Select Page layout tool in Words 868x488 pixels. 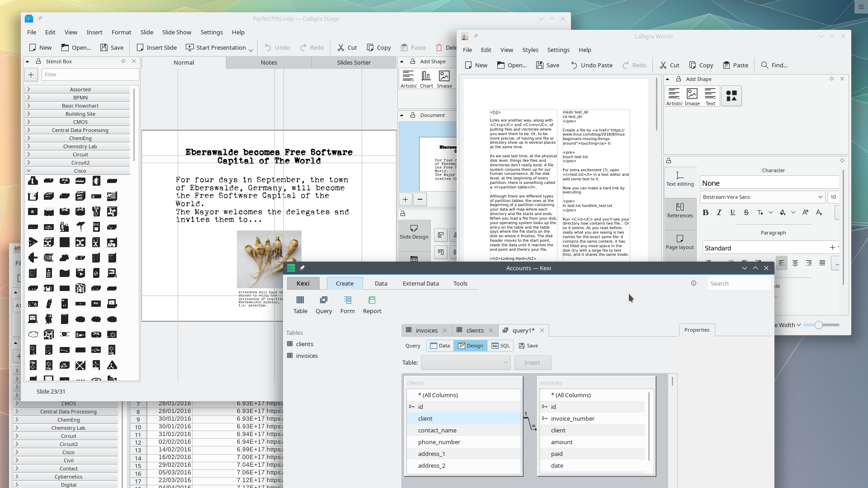pyautogui.click(x=680, y=242)
